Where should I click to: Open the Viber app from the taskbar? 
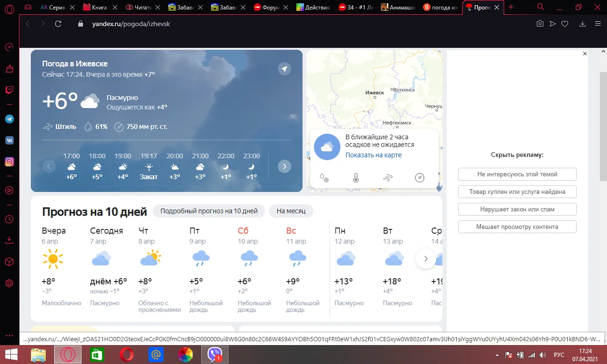(x=214, y=354)
